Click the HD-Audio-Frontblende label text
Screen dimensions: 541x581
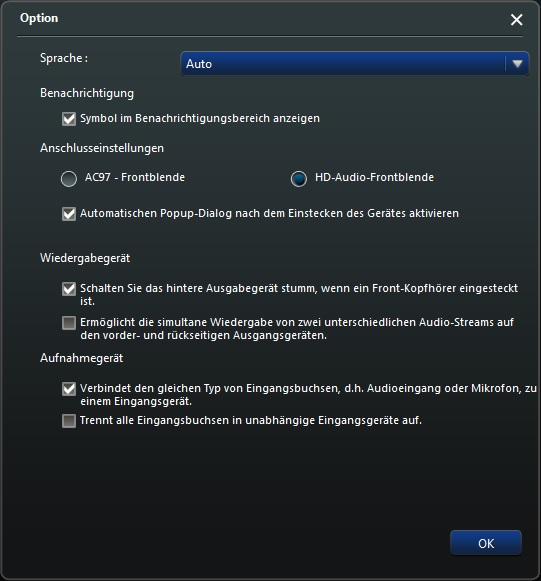374,177
